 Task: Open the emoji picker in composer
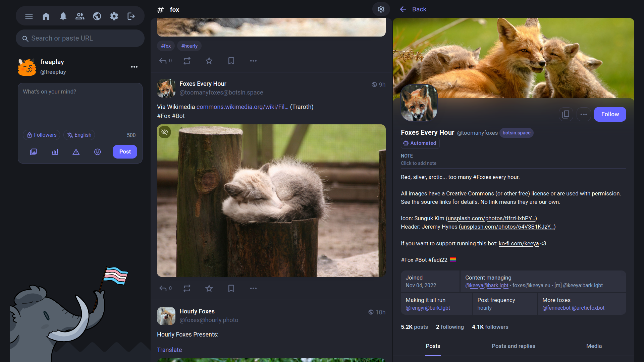point(97,152)
